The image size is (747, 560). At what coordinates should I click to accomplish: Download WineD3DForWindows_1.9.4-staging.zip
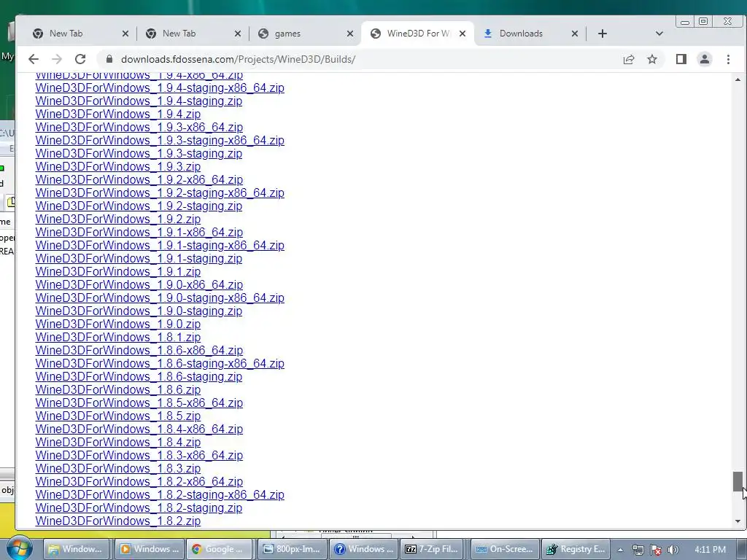[x=139, y=101]
